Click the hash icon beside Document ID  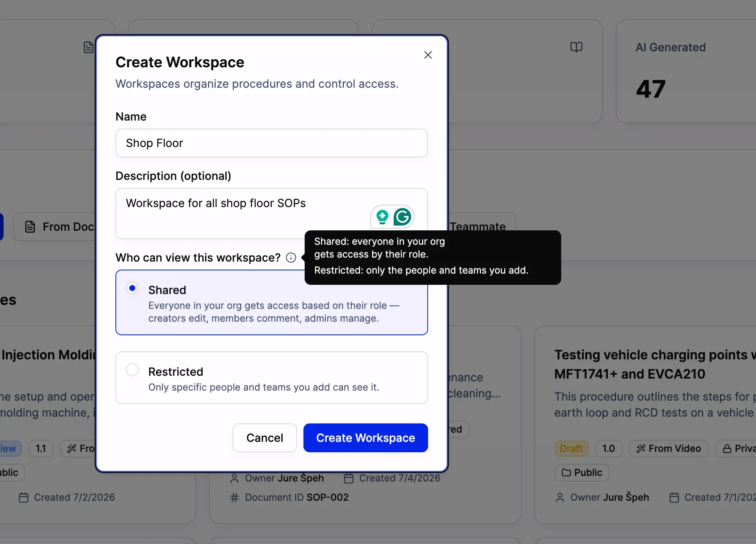point(234,497)
